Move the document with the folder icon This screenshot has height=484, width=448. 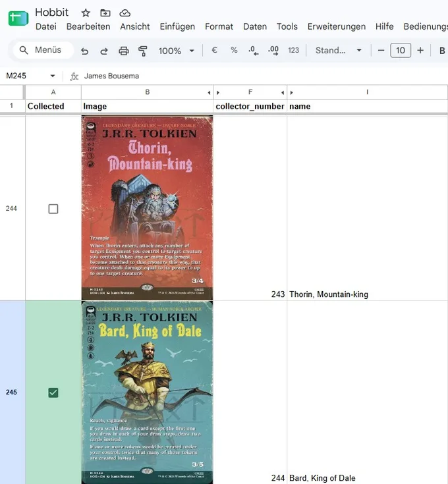(105, 13)
